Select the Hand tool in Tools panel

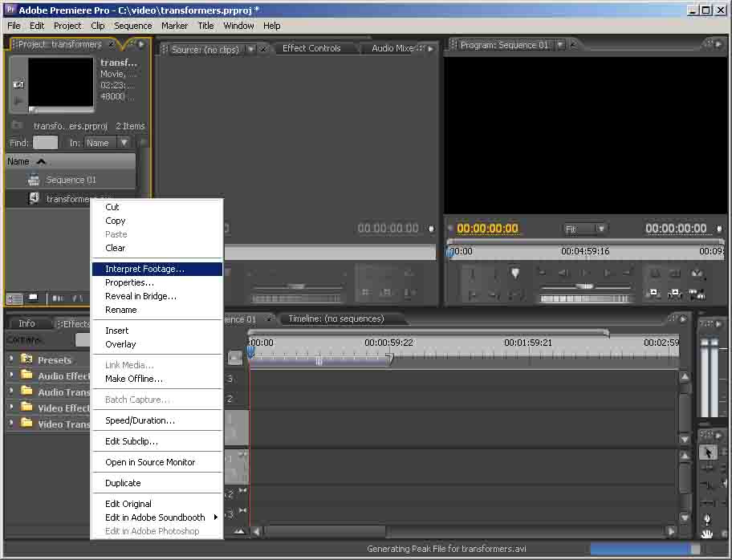click(707, 534)
